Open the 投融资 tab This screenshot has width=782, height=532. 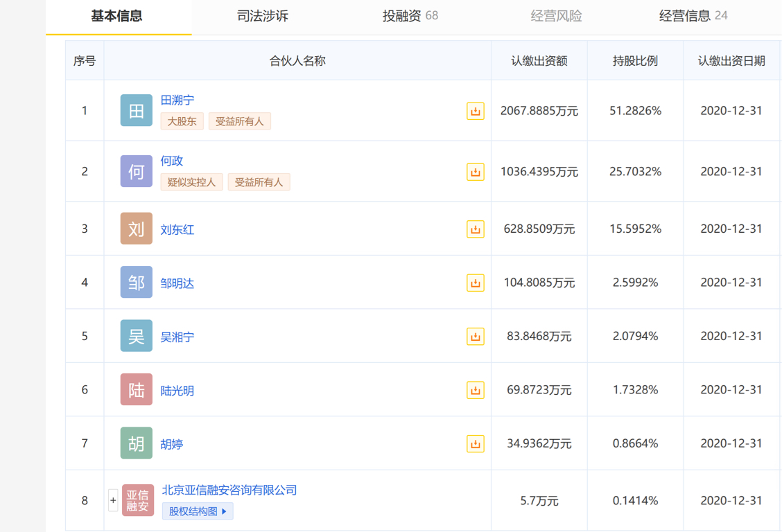point(410,16)
